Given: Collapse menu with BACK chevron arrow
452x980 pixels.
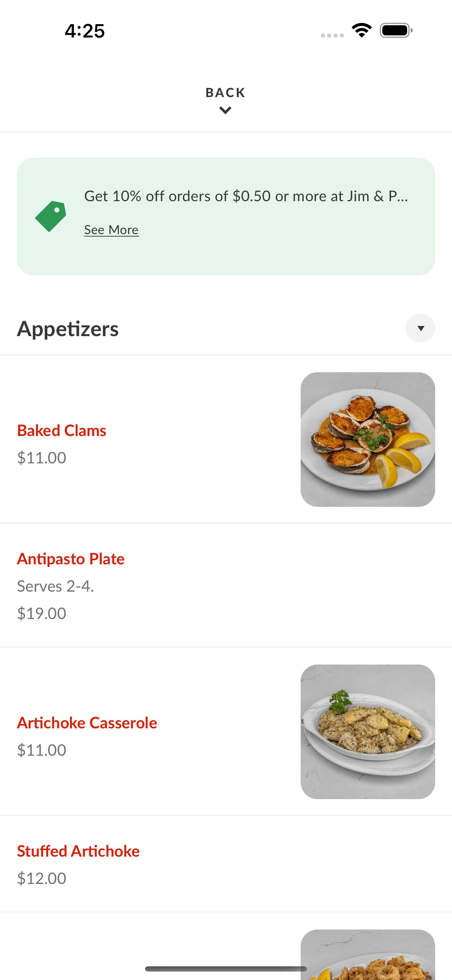Looking at the screenshot, I should coord(226,110).
